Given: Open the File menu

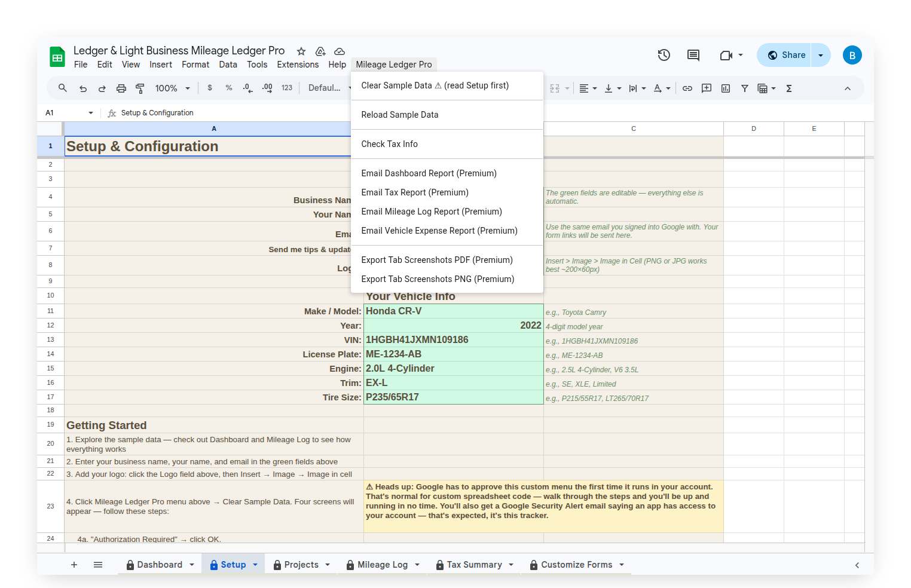Looking at the screenshot, I should [81, 65].
